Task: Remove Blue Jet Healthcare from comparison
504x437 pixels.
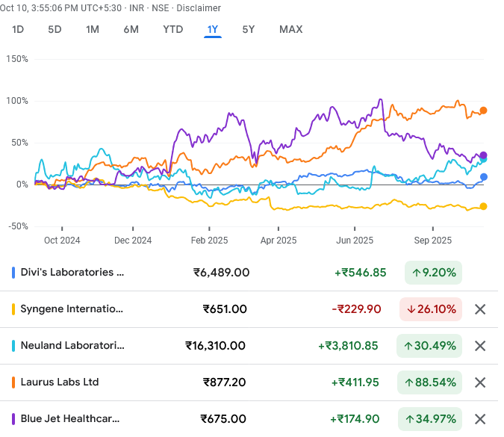Action: pyautogui.click(x=480, y=419)
